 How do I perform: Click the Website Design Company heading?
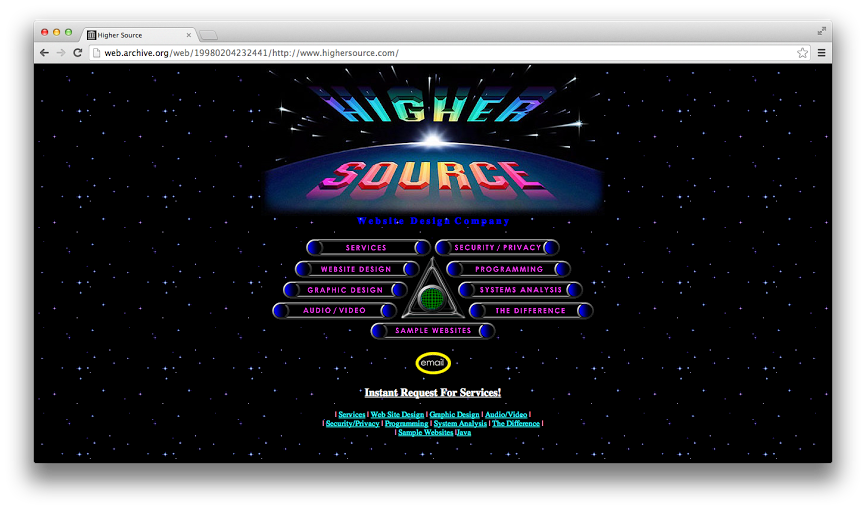pos(433,221)
